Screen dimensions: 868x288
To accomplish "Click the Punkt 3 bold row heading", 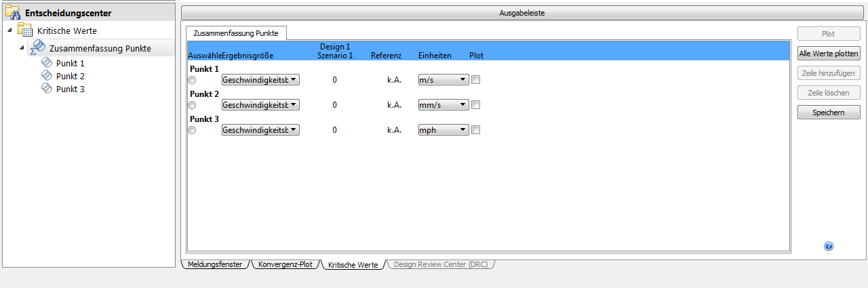I will pos(204,119).
